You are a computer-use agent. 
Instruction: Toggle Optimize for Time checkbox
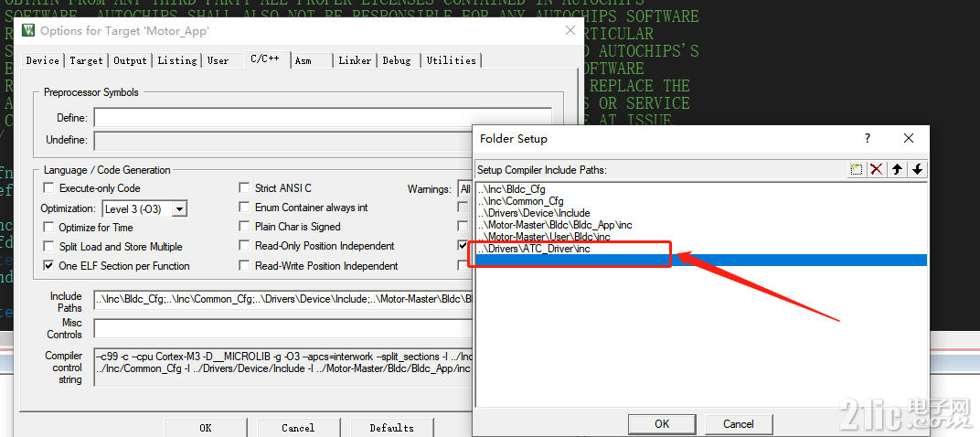coord(48,228)
